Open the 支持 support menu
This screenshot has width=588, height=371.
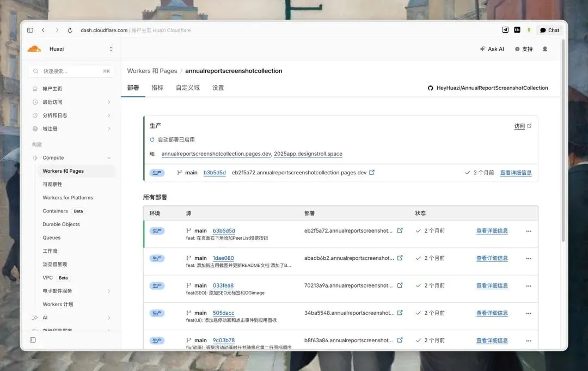tap(524, 49)
